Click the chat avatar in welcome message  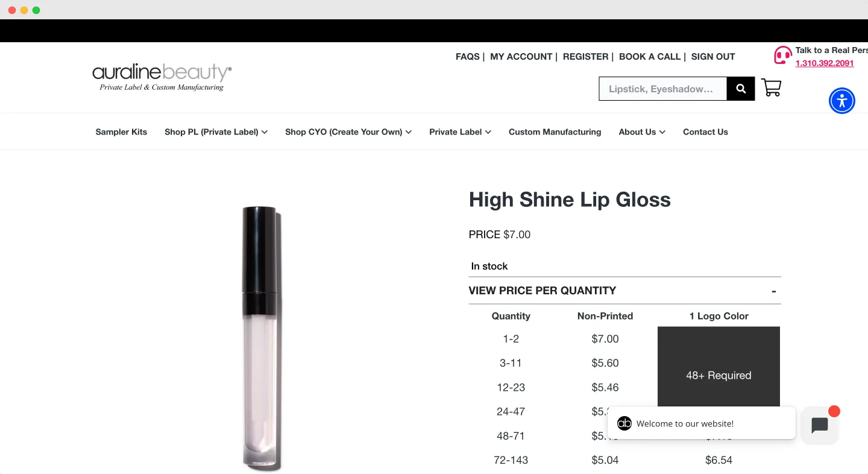point(624,423)
